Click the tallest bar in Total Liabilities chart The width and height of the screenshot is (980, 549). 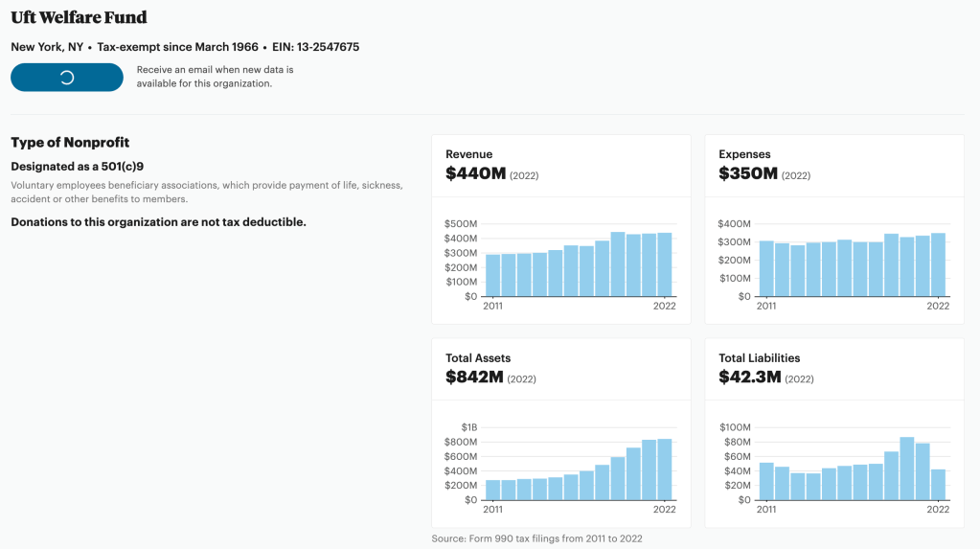907,469
